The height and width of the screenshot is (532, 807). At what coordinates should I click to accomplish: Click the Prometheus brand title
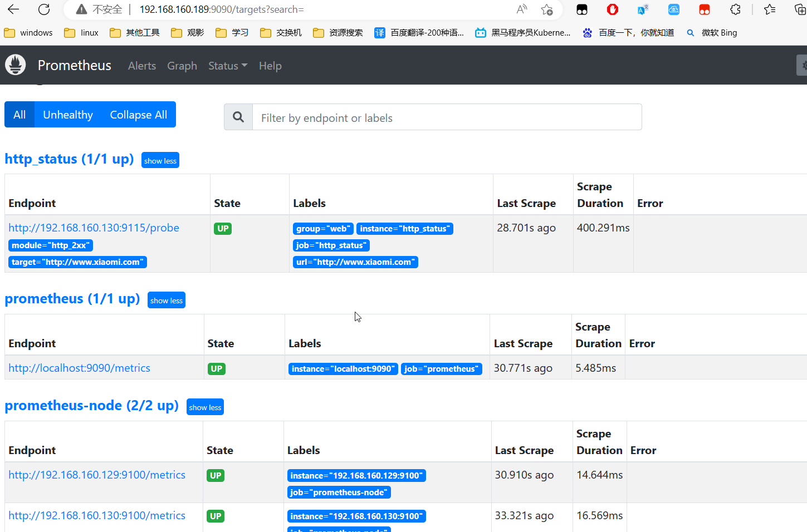(x=75, y=65)
